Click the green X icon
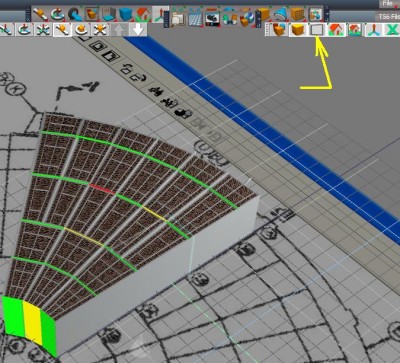 392,30
